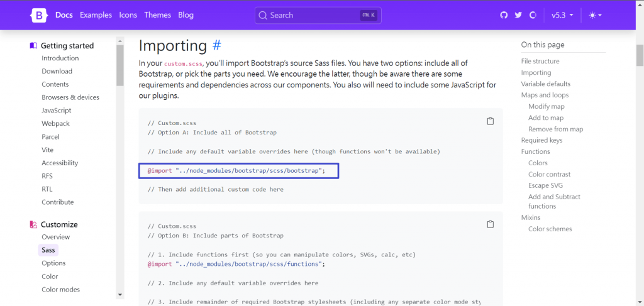Open Webpack in sidebar

tap(55, 123)
